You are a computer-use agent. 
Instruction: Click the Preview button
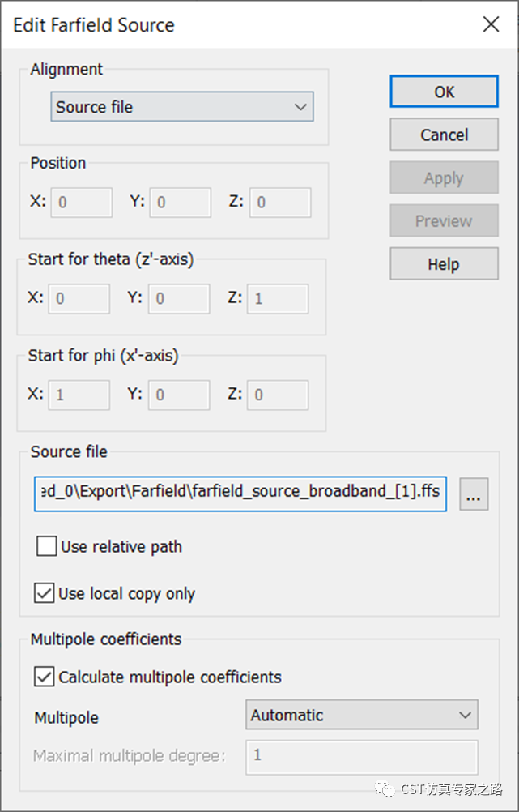coord(444,220)
